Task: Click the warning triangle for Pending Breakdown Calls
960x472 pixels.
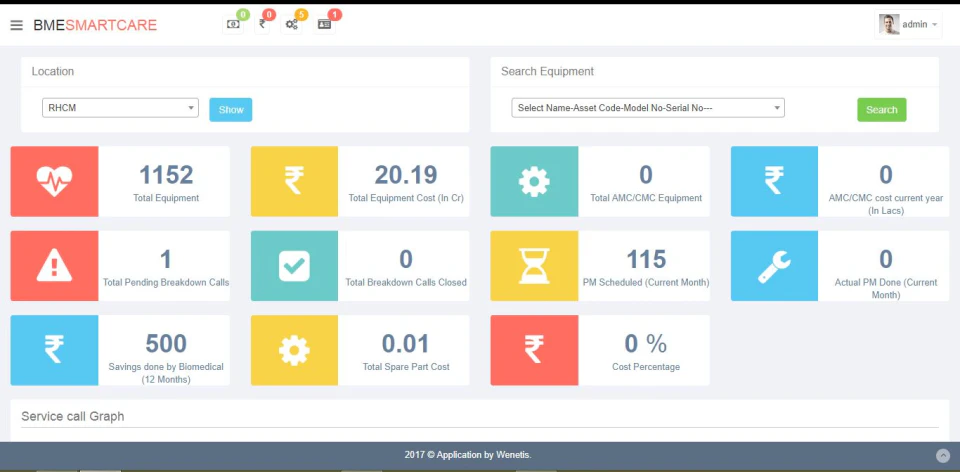Action: tap(54, 266)
